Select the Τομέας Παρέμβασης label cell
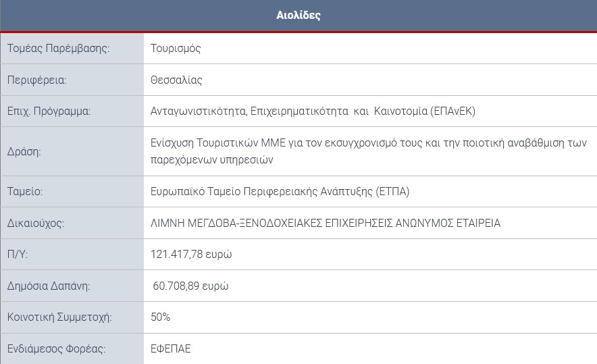Screen dimensions: 597x364 (72, 49)
